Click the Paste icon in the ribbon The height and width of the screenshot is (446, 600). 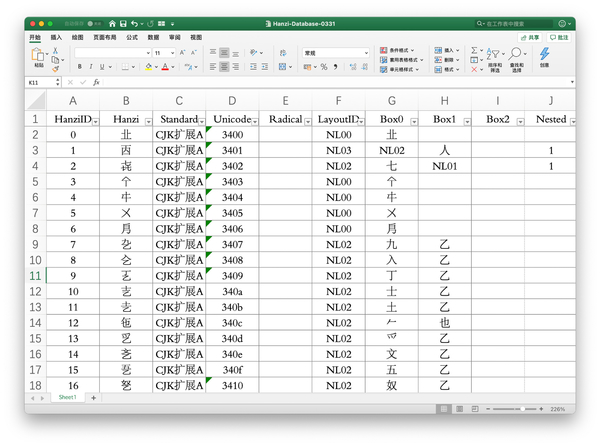(x=36, y=55)
